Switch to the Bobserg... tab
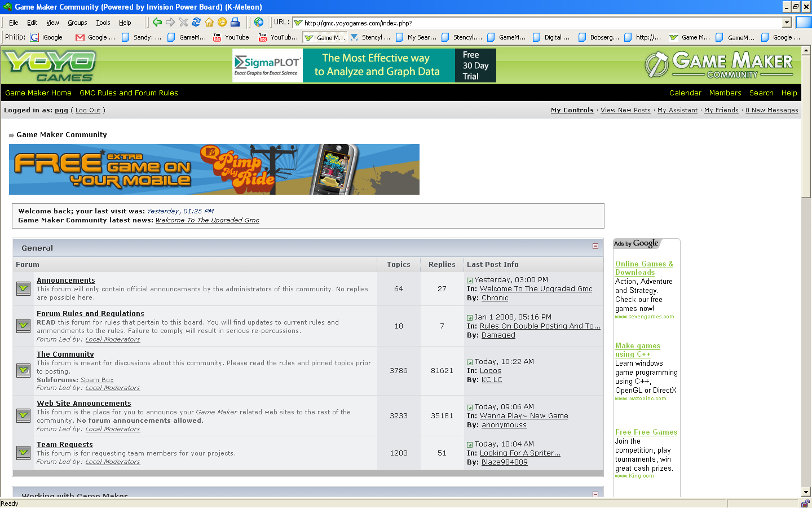The image size is (812, 508). click(x=598, y=37)
